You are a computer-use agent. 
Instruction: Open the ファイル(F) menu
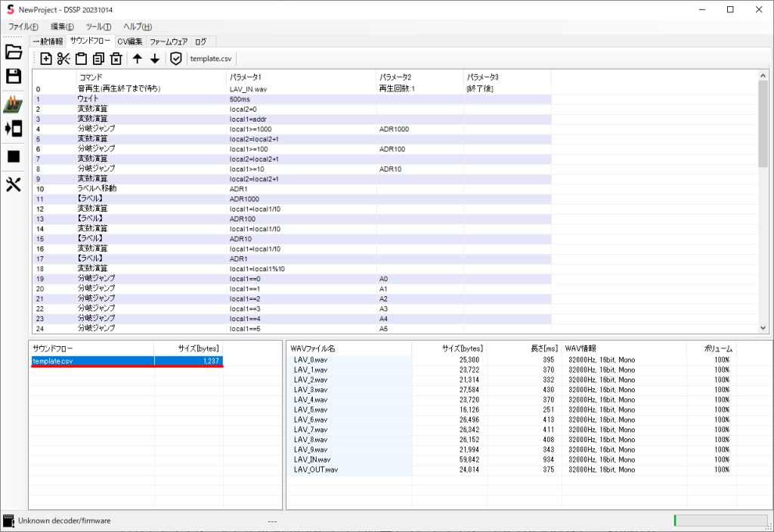(23, 27)
